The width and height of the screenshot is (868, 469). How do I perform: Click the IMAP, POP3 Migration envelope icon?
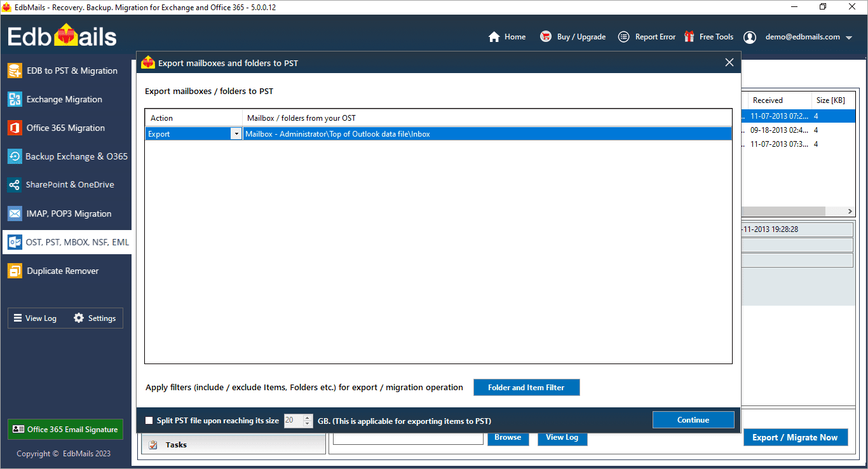click(15, 214)
